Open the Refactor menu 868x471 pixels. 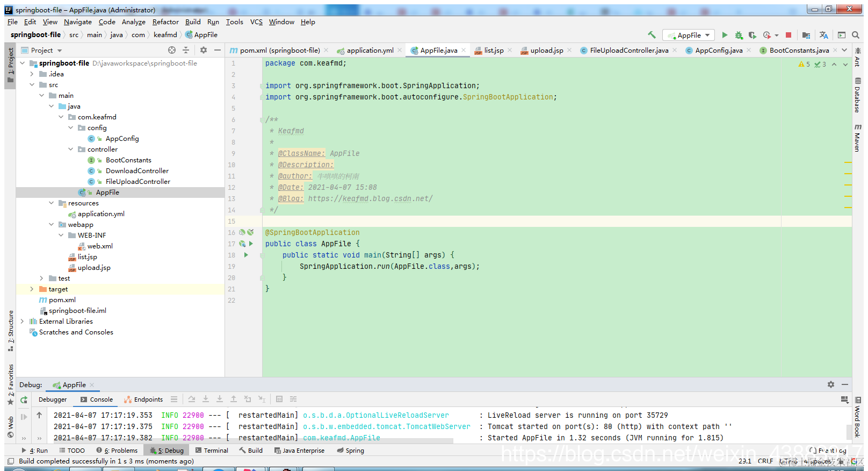(165, 22)
